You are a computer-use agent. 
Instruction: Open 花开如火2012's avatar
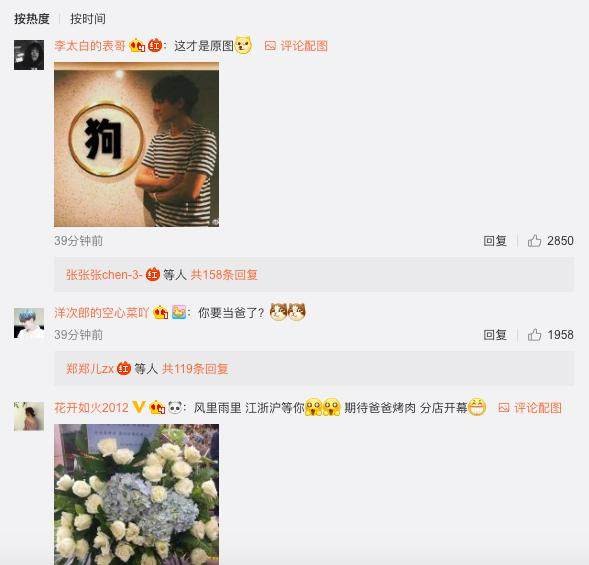click(x=29, y=416)
